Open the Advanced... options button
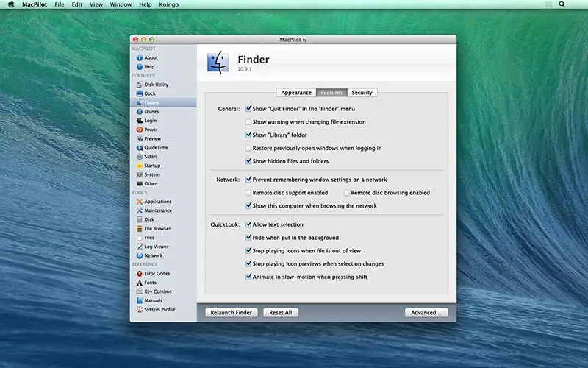This screenshot has width=588, height=368. click(426, 312)
